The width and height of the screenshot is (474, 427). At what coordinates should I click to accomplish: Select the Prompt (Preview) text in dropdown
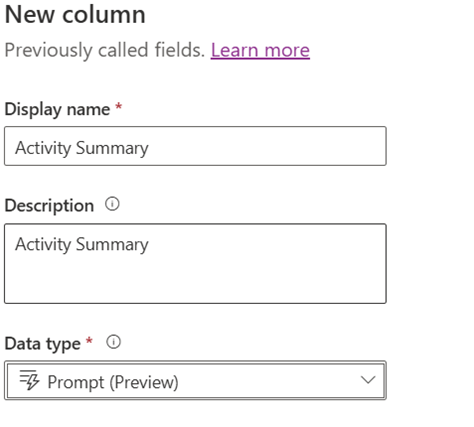[113, 382]
